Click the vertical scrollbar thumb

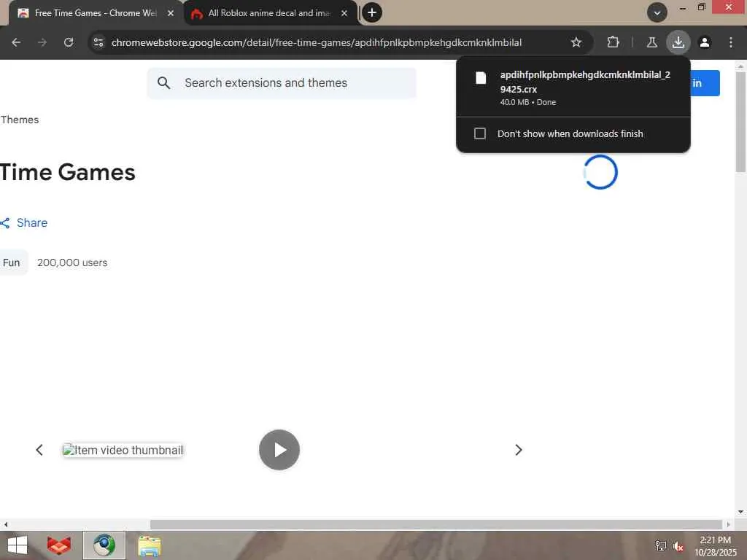coord(740,122)
